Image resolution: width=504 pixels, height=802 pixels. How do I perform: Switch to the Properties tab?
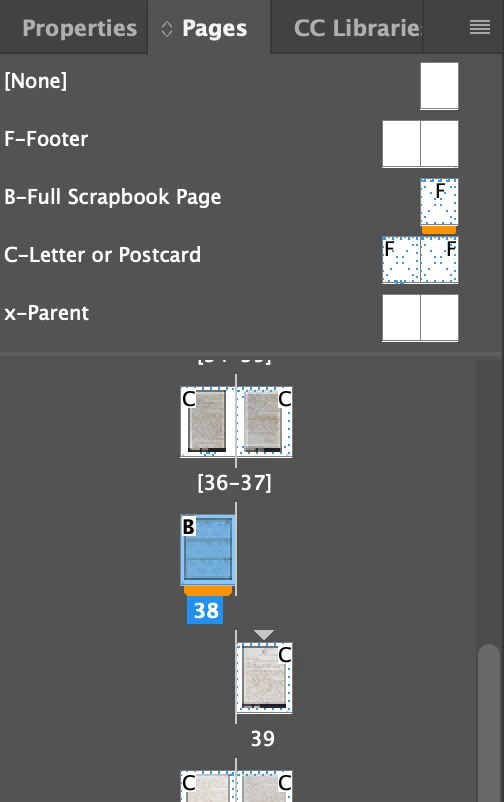click(x=80, y=28)
